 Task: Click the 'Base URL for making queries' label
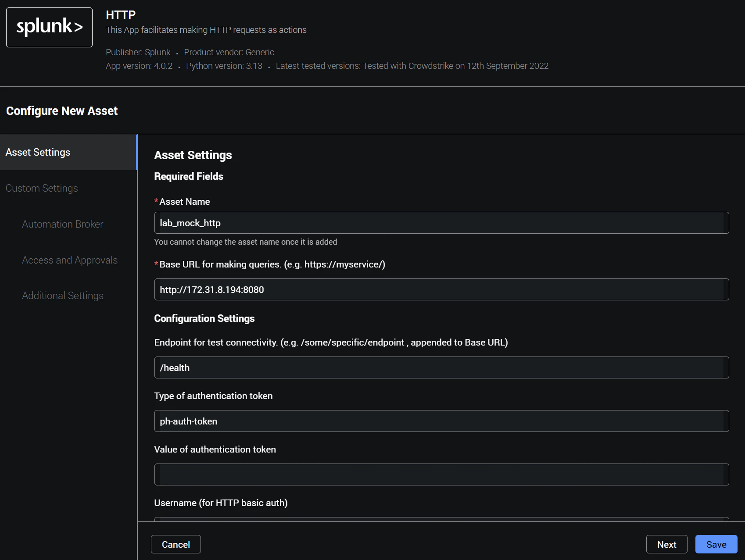[x=272, y=264]
